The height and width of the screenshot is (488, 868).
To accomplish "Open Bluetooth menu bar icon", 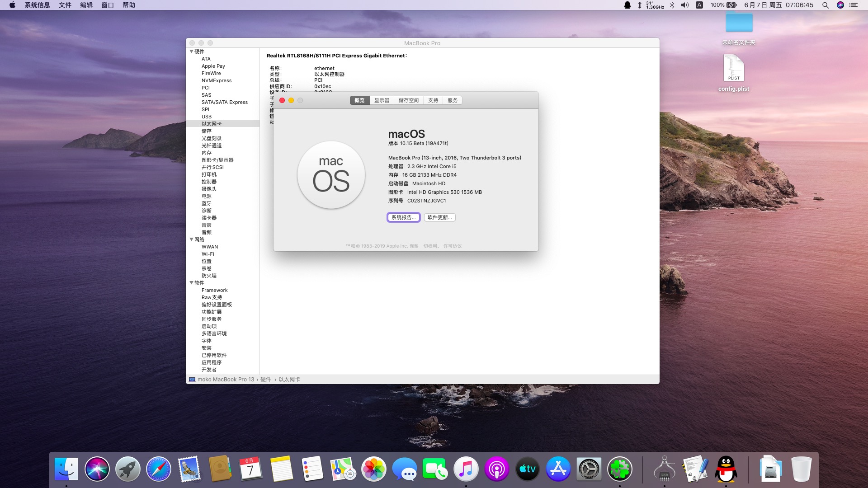I will click(672, 5).
